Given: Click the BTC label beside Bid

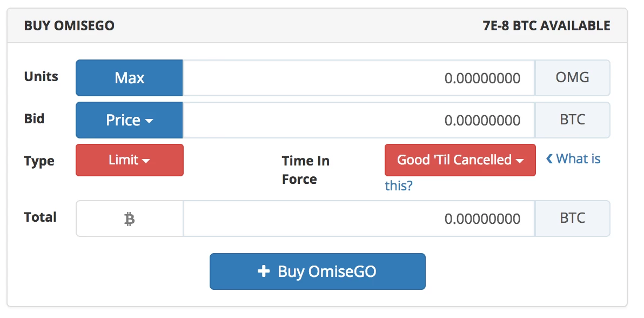Looking at the screenshot, I should click(572, 120).
